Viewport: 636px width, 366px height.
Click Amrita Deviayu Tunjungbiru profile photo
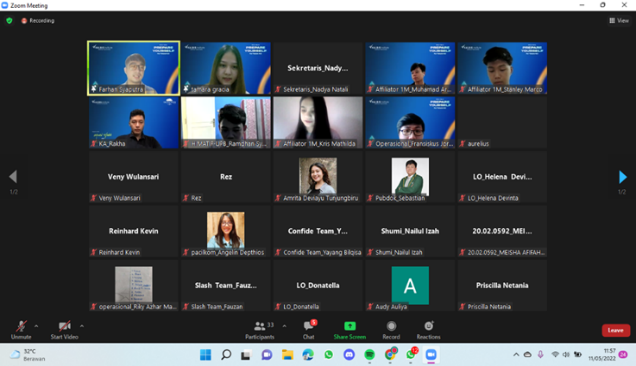[318, 176]
